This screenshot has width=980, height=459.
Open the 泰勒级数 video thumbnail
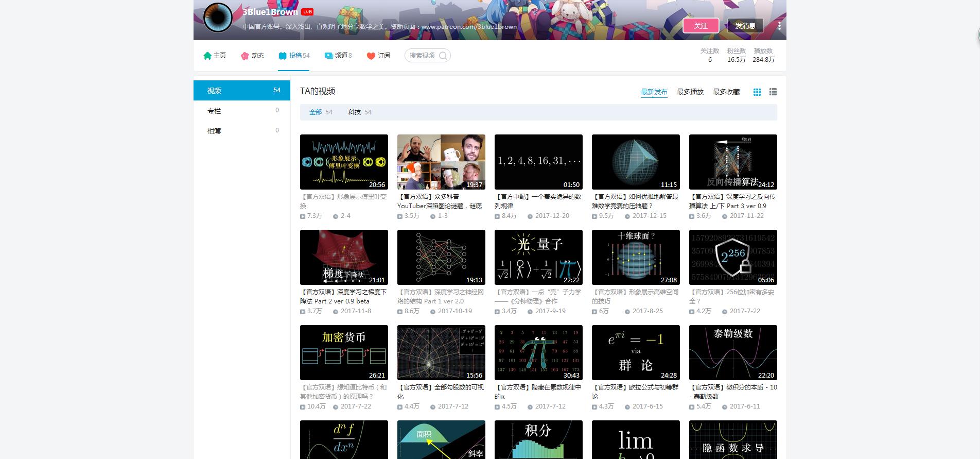tap(733, 352)
